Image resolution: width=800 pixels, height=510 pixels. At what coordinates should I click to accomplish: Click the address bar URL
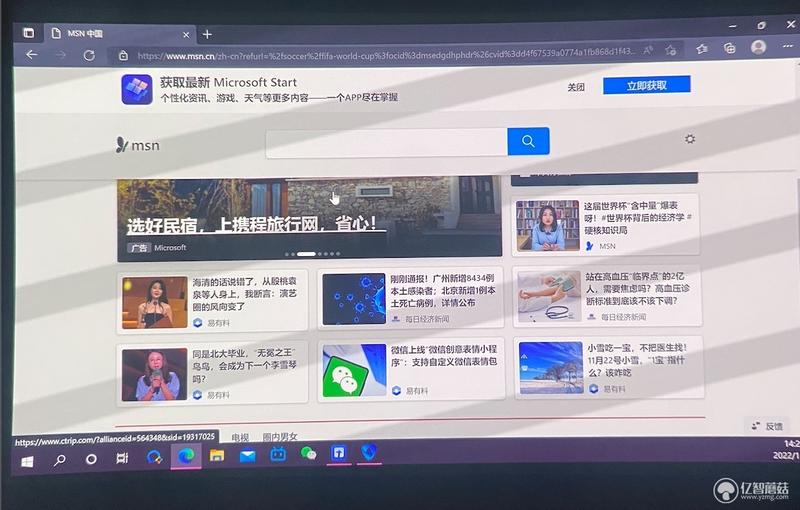pyautogui.click(x=385, y=54)
